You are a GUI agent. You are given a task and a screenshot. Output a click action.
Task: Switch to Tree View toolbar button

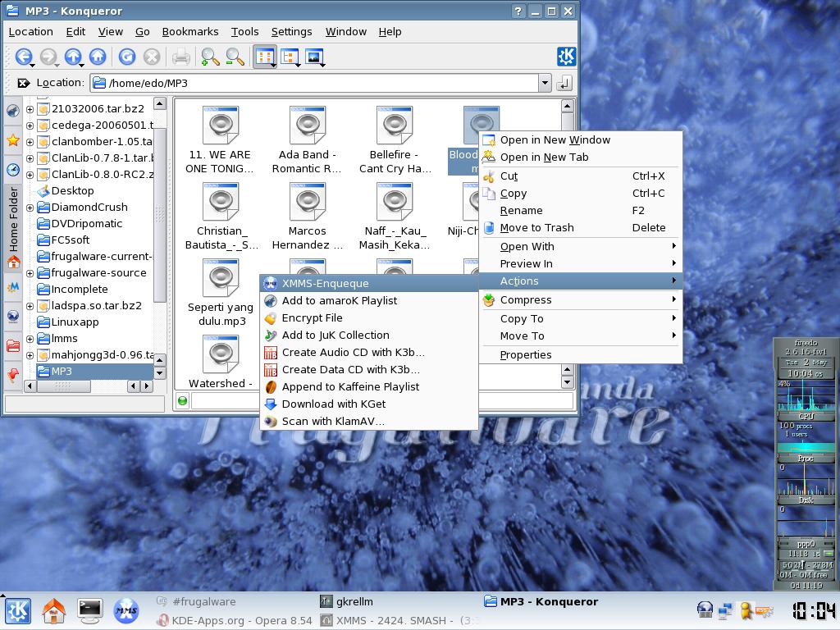point(290,57)
